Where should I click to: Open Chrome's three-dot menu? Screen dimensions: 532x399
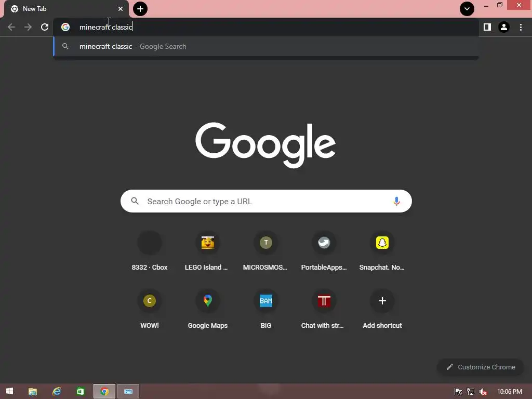[x=521, y=27]
